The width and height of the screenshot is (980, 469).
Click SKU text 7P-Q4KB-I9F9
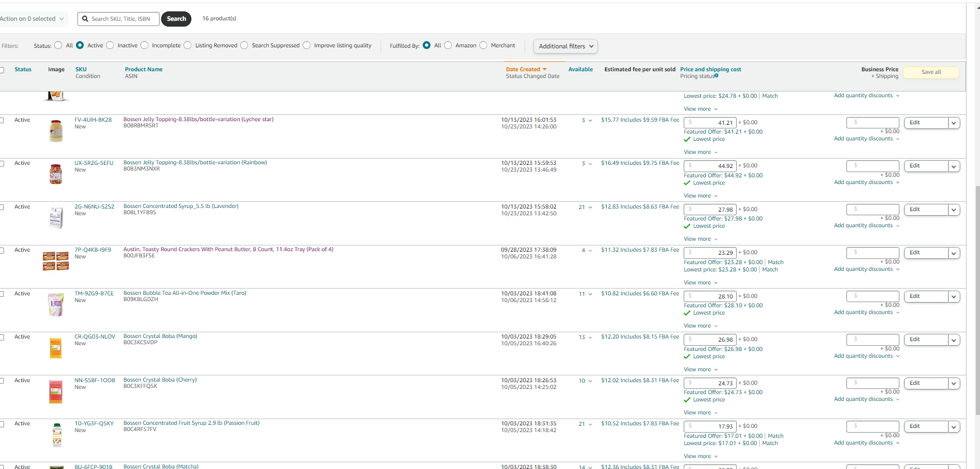pos(93,250)
